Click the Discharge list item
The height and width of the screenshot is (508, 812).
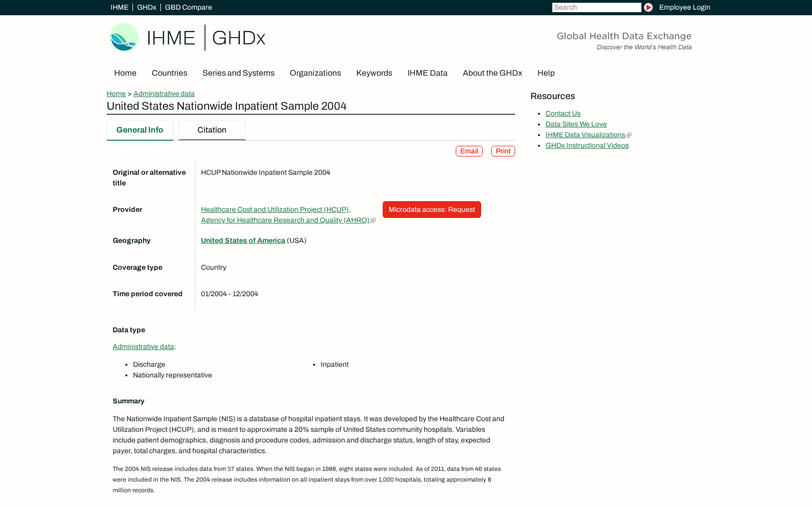(149, 364)
